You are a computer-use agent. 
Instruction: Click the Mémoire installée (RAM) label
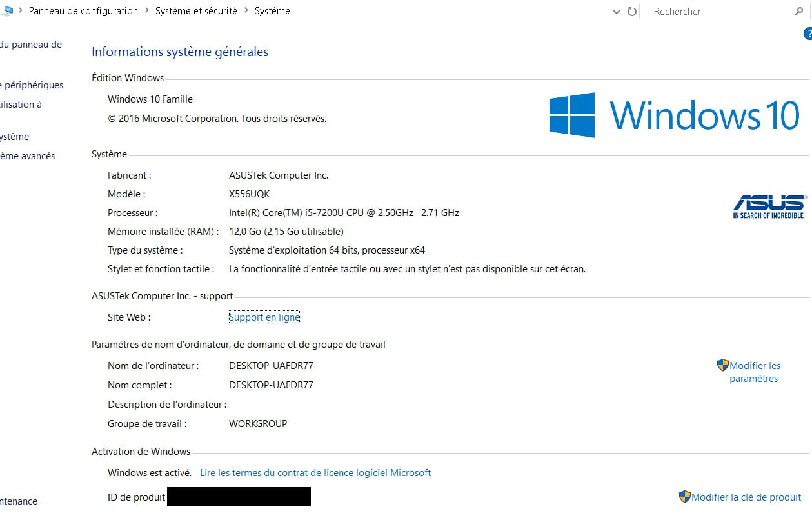(163, 232)
